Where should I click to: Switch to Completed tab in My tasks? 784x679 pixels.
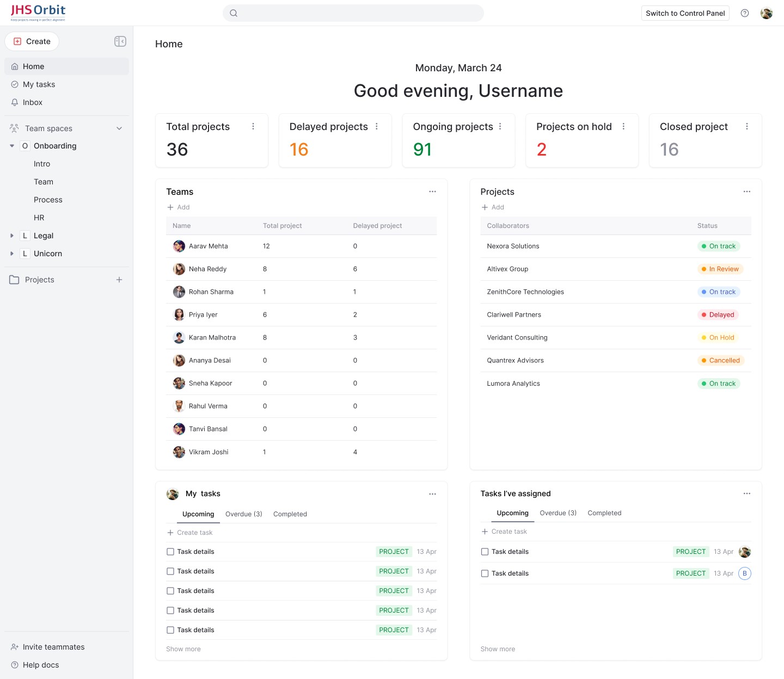click(290, 514)
